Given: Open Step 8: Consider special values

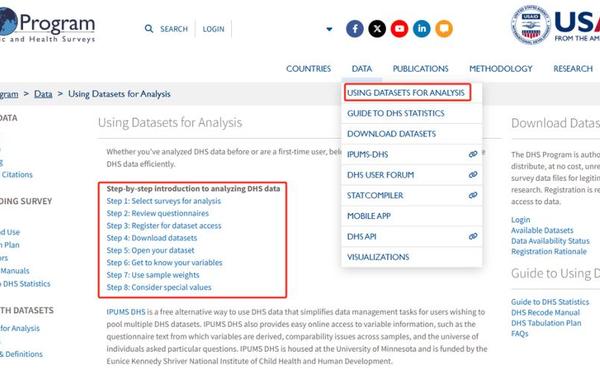Looking at the screenshot, I should click(159, 287).
